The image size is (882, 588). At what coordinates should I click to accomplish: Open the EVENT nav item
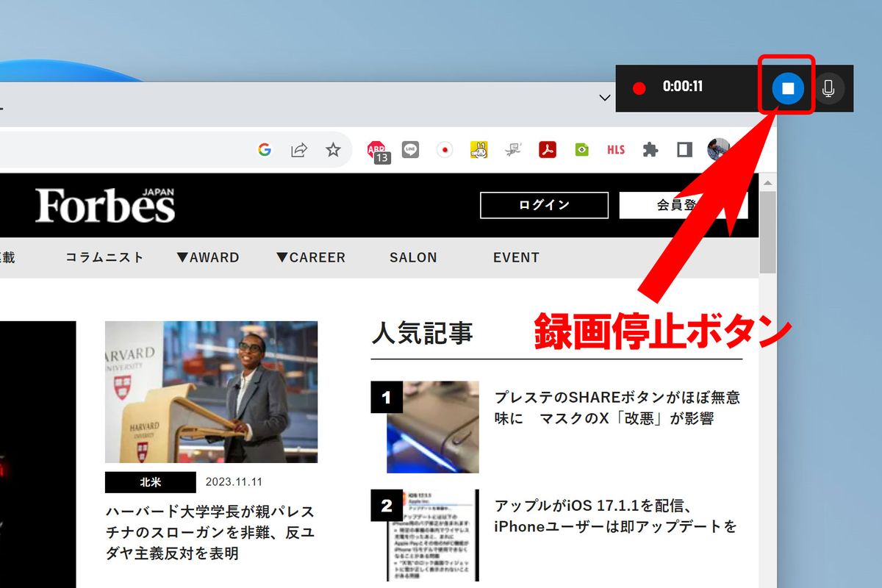516,257
